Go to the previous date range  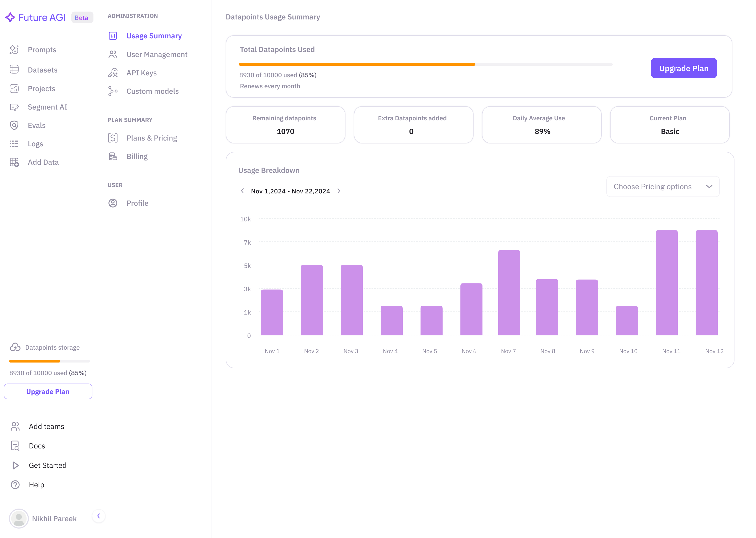pyautogui.click(x=242, y=191)
